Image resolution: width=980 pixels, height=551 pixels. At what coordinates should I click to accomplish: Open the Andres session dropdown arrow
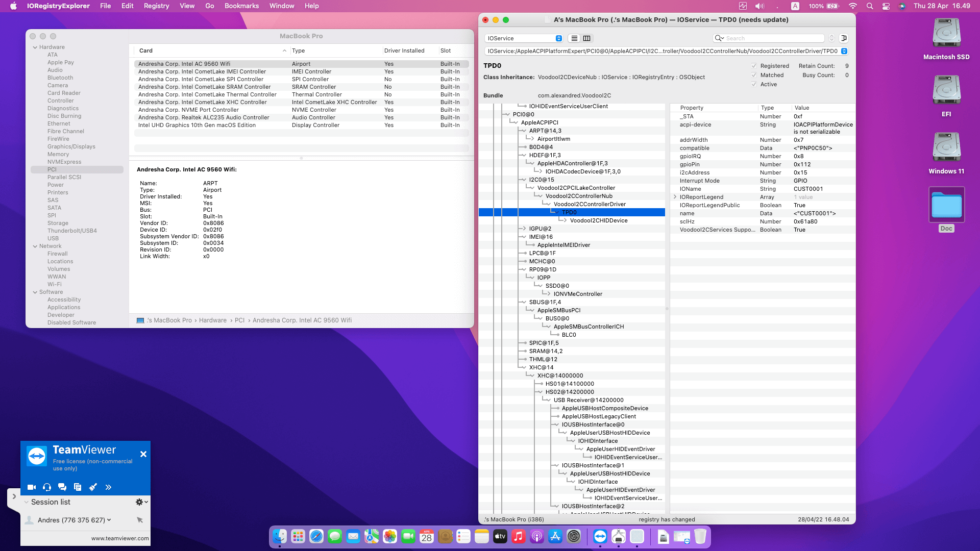tap(109, 520)
